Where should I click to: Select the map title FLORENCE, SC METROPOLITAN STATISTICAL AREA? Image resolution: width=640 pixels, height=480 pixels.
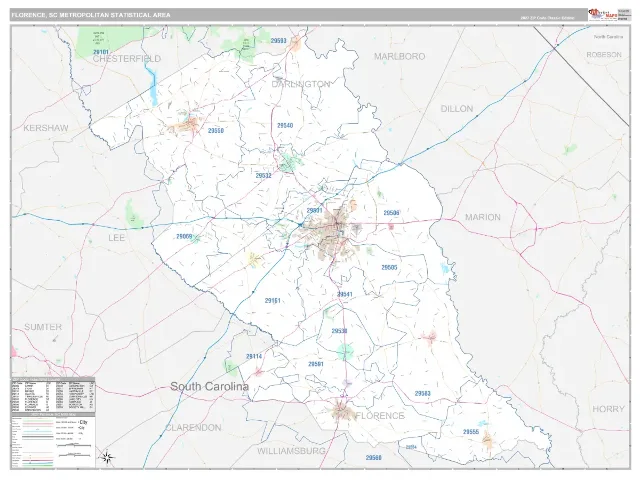coord(91,15)
